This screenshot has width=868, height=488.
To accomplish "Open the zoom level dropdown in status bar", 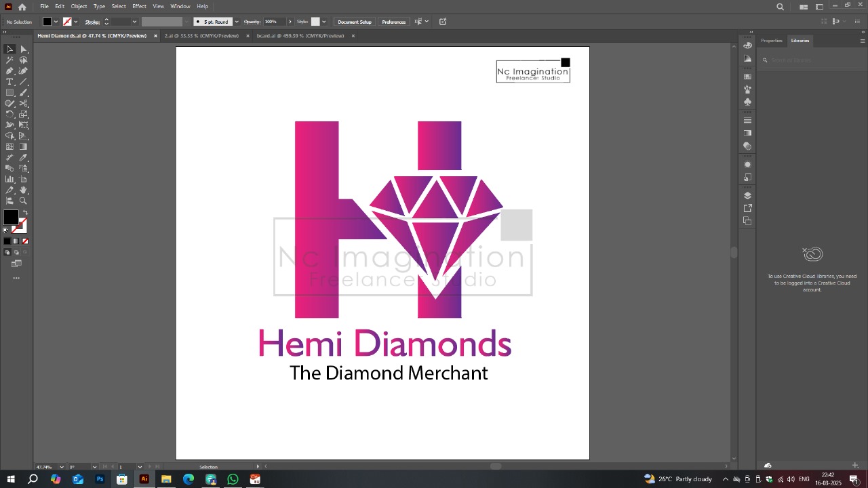I will (x=62, y=467).
